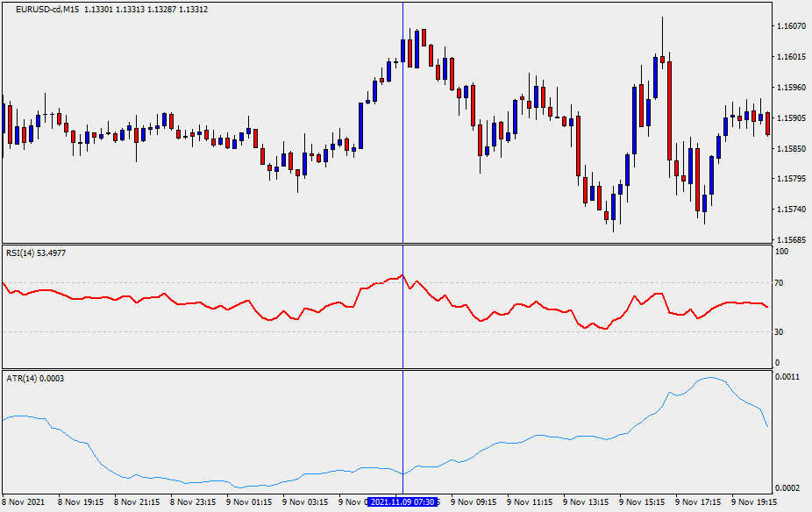Click the 1.15685 price level on the axis
The width and height of the screenshot is (812, 512).
pos(790,239)
